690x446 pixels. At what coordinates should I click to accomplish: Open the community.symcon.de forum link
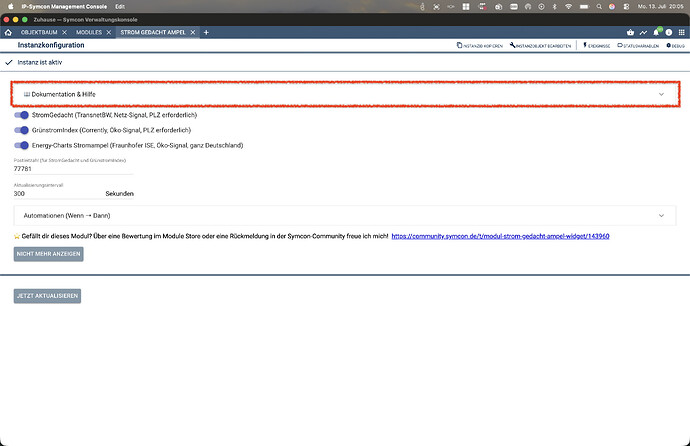[x=500, y=236]
